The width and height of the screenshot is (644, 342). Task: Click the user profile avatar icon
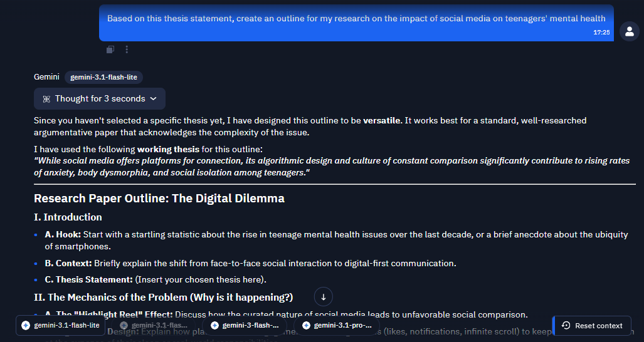(629, 31)
